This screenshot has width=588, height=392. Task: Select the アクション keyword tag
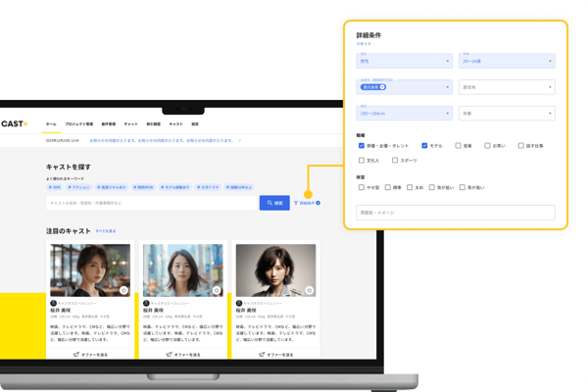coord(80,186)
